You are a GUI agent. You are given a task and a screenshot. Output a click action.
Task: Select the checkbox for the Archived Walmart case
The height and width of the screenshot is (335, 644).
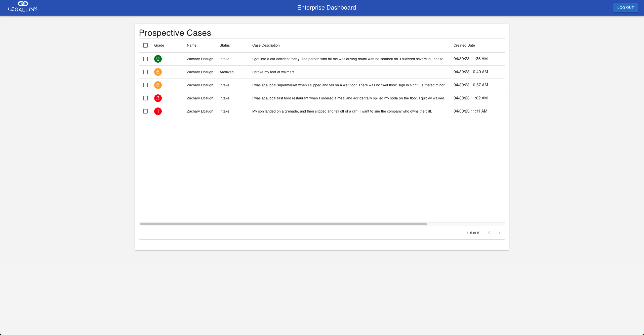click(x=145, y=72)
